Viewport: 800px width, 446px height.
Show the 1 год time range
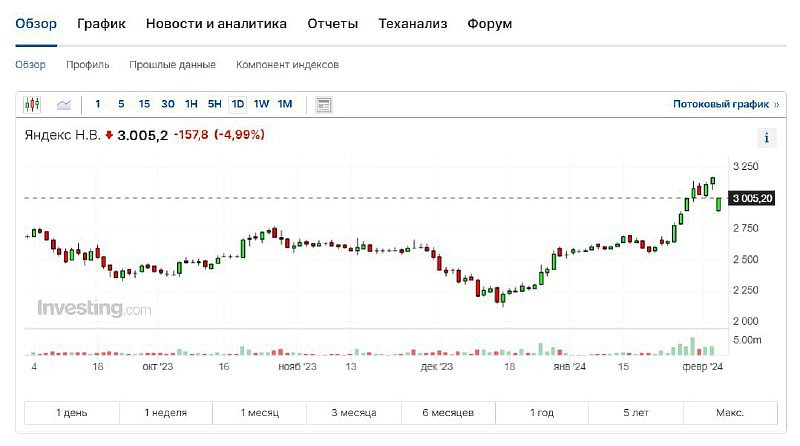click(542, 413)
